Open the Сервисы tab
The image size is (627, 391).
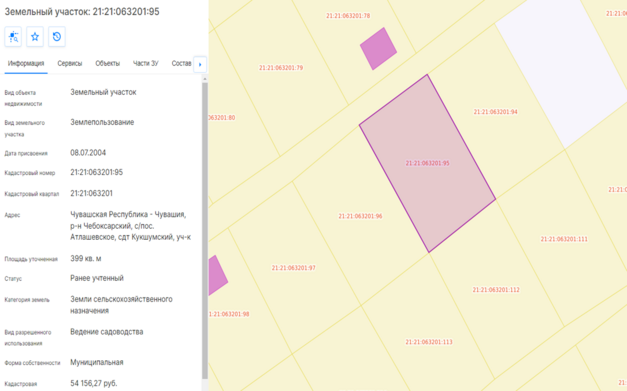click(x=70, y=64)
